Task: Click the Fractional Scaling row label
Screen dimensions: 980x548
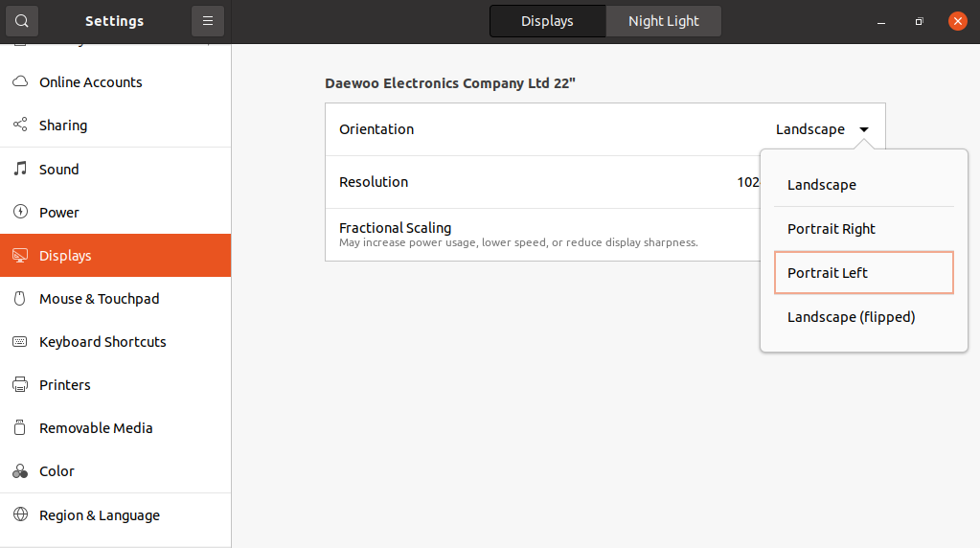Action: (395, 228)
